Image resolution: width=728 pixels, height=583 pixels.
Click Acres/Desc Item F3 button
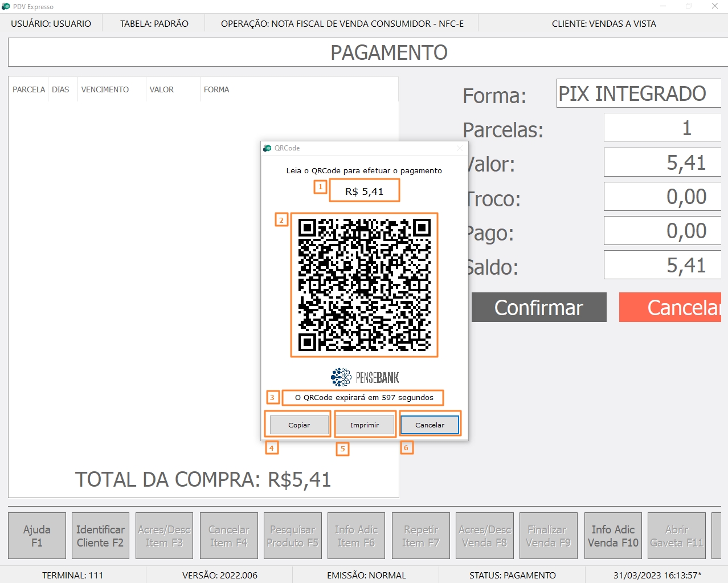[x=164, y=536]
